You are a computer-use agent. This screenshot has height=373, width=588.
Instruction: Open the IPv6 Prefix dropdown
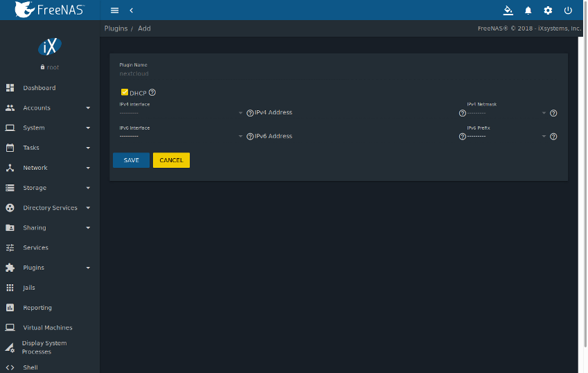click(506, 136)
